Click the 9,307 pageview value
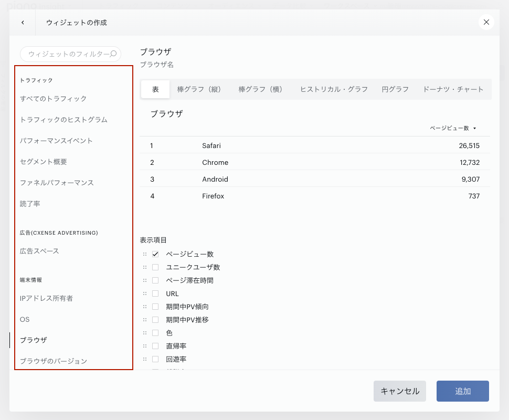The height and width of the screenshot is (420, 509). tap(471, 180)
